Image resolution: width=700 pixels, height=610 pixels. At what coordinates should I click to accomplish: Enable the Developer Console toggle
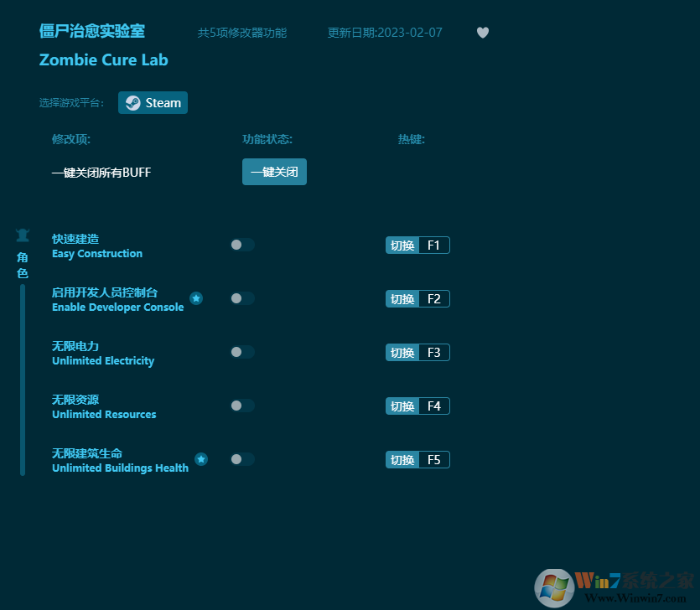point(242,298)
